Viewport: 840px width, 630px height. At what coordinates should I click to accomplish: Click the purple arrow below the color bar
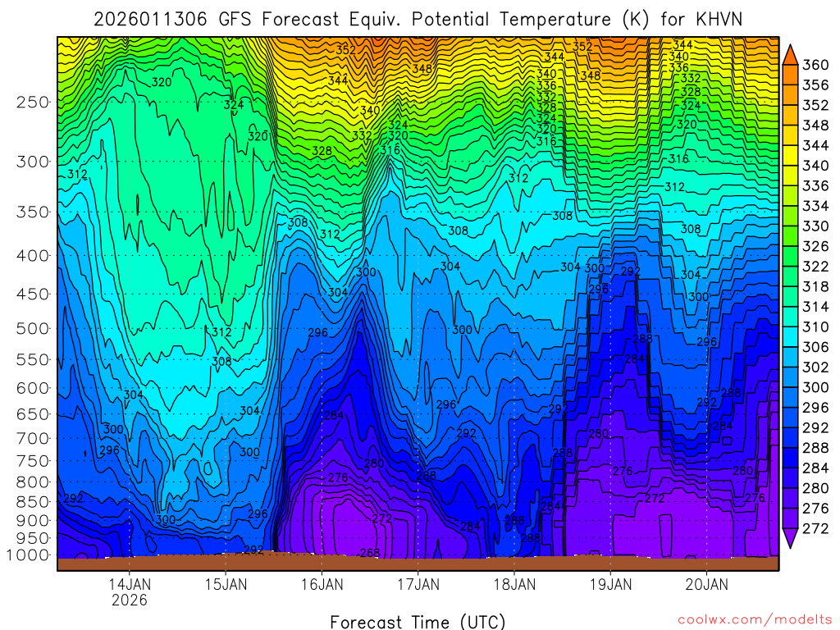click(x=790, y=538)
